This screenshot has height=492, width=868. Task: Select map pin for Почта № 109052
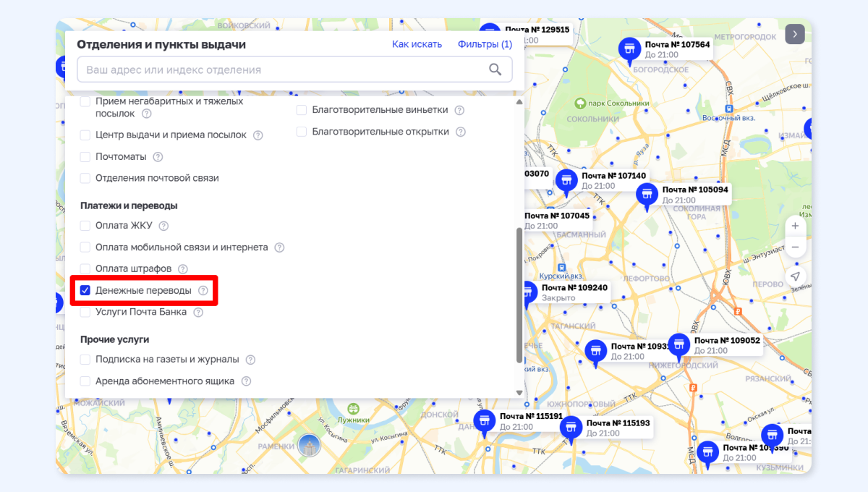678,347
